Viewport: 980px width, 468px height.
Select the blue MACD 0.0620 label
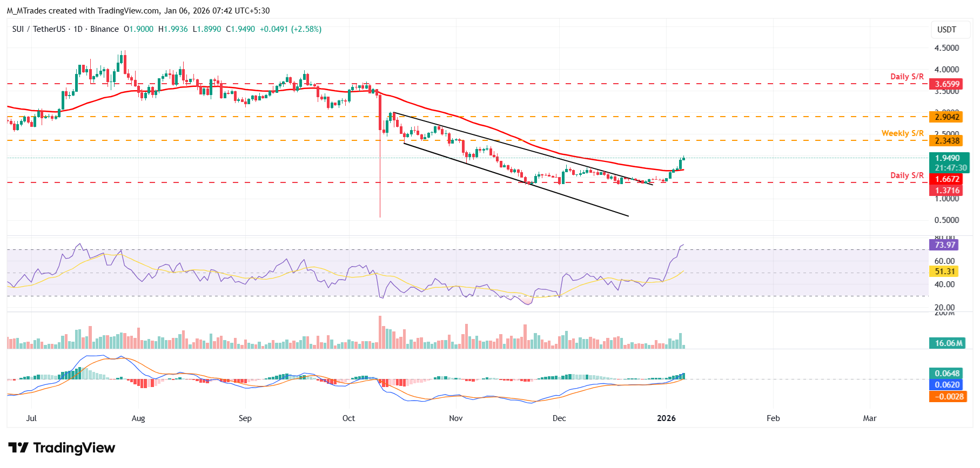pos(947,385)
